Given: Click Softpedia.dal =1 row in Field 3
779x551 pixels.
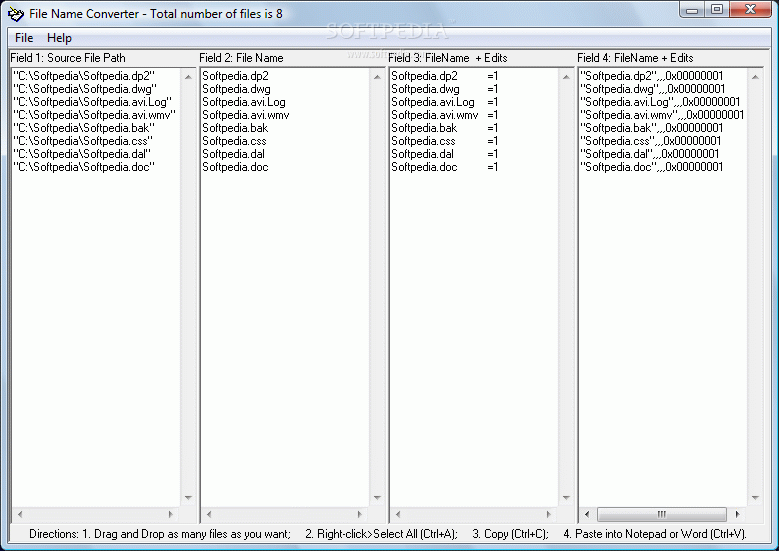Looking at the screenshot, I should point(445,154).
